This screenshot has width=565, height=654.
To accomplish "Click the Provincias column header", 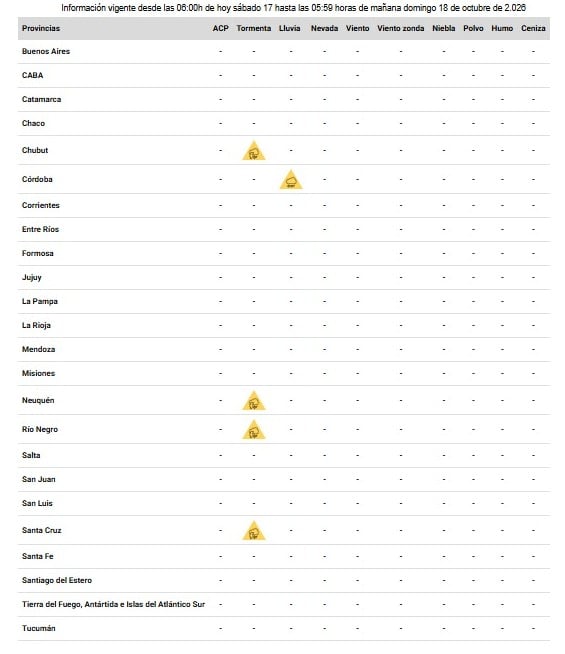I will pyautogui.click(x=41, y=28).
